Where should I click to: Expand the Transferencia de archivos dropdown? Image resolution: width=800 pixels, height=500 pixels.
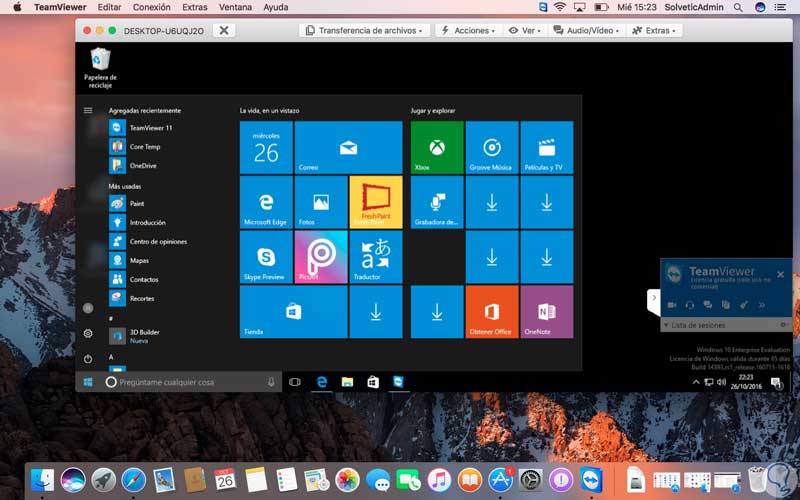(x=364, y=31)
